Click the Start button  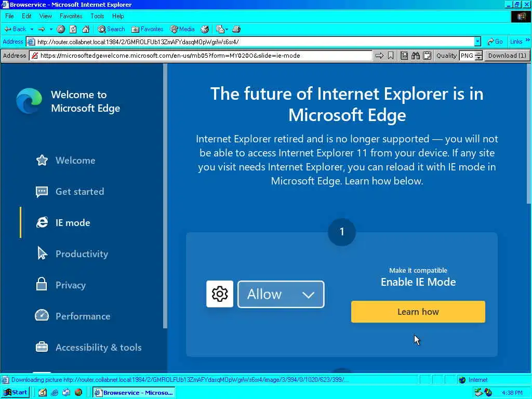pyautogui.click(x=16, y=393)
